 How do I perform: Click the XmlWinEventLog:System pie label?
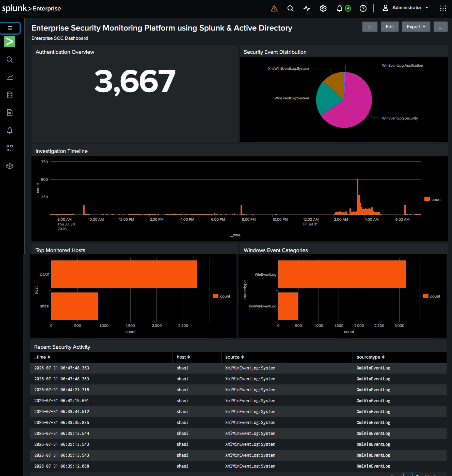pyautogui.click(x=288, y=69)
